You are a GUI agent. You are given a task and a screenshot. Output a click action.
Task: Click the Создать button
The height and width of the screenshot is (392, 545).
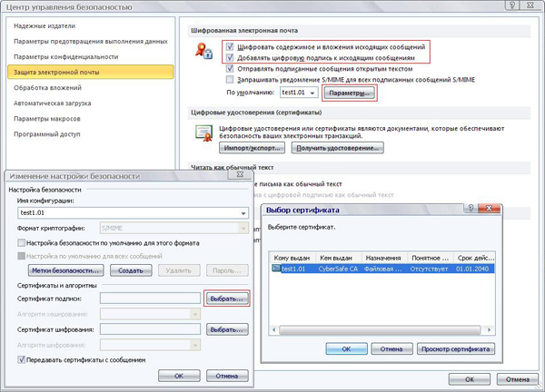point(131,270)
